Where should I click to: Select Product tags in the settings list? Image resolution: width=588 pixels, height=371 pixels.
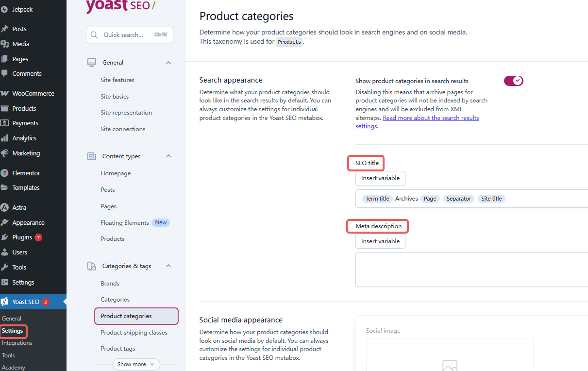(x=118, y=348)
